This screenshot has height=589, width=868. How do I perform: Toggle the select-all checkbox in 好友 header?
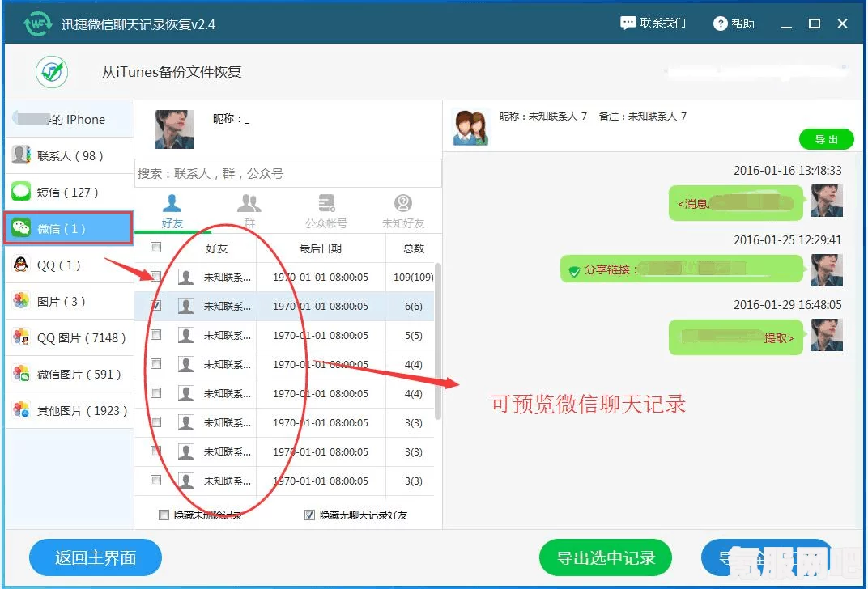pyautogui.click(x=156, y=248)
